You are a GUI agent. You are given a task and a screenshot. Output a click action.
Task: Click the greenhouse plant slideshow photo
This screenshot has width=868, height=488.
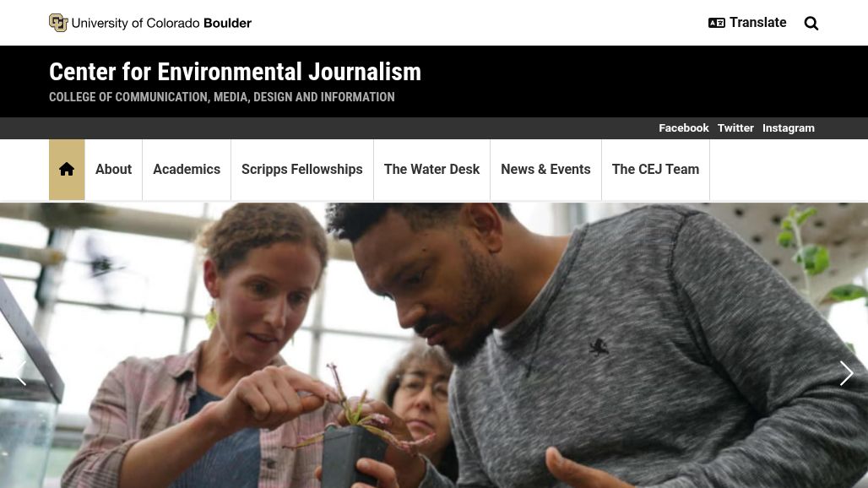coord(434,345)
